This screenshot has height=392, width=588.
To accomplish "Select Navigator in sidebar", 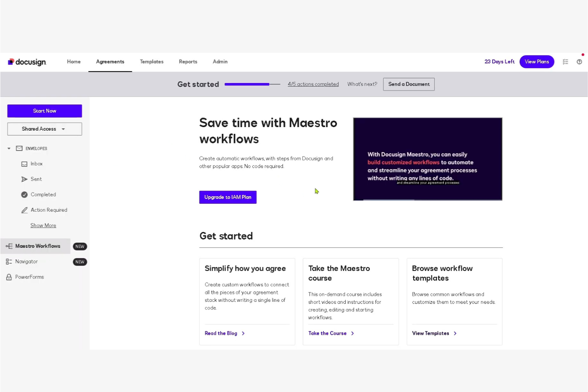I will (x=26, y=262).
